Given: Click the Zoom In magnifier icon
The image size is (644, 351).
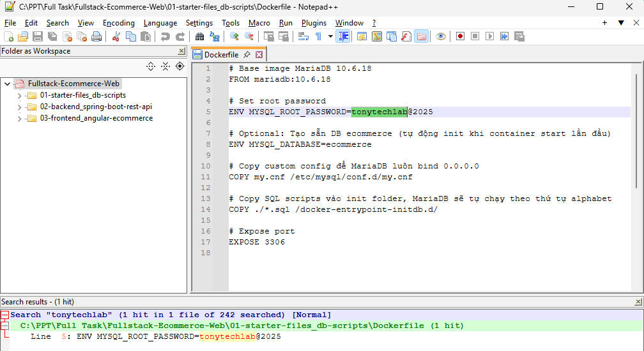Looking at the screenshot, I should (234, 36).
